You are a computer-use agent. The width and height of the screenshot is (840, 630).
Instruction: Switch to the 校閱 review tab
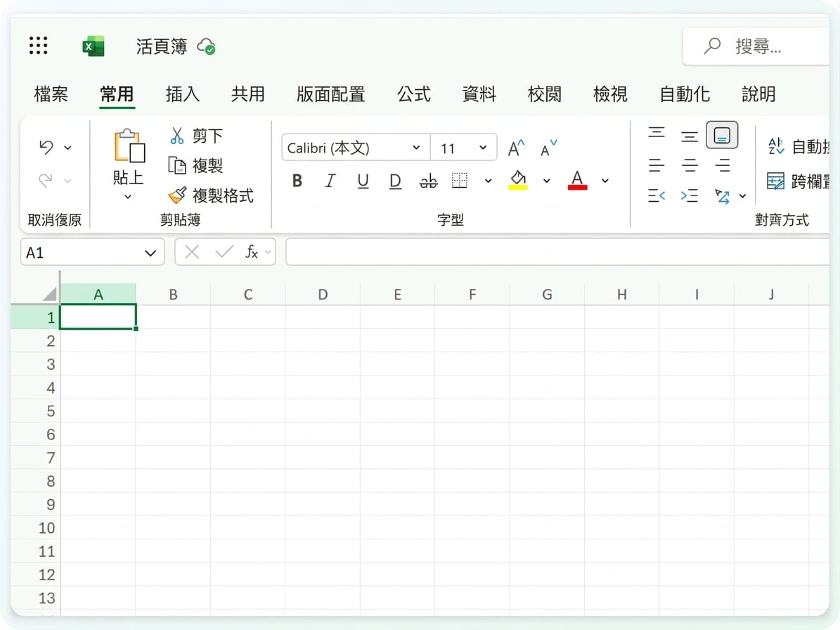pyautogui.click(x=545, y=94)
